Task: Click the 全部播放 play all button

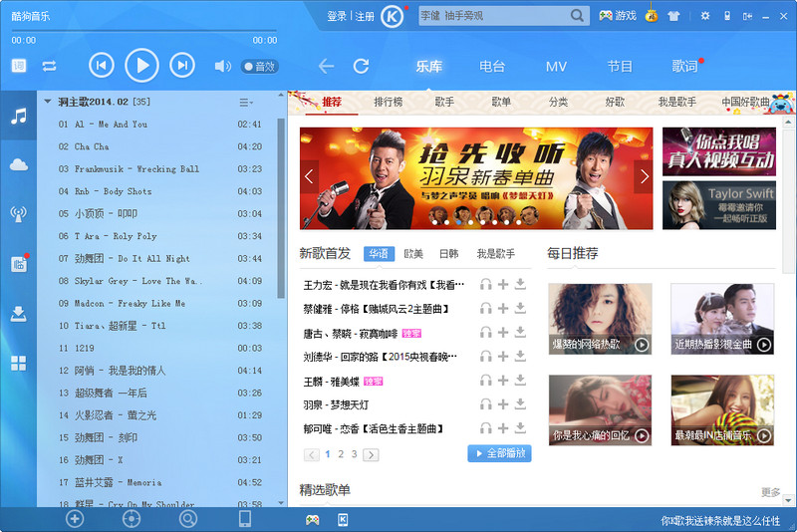Action: [499, 453]
